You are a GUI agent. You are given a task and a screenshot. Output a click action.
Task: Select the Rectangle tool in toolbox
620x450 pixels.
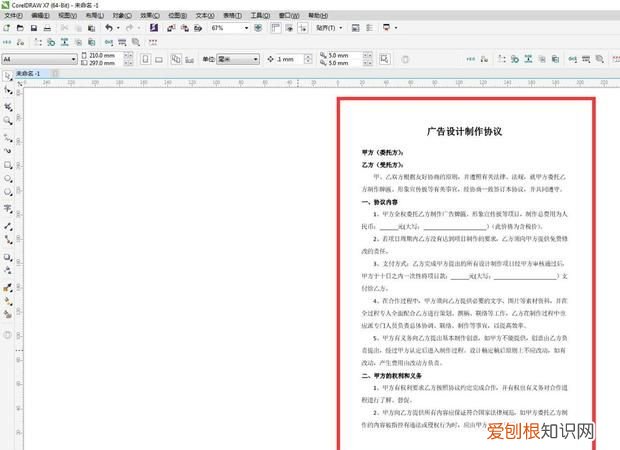click(x=8, y=165)
